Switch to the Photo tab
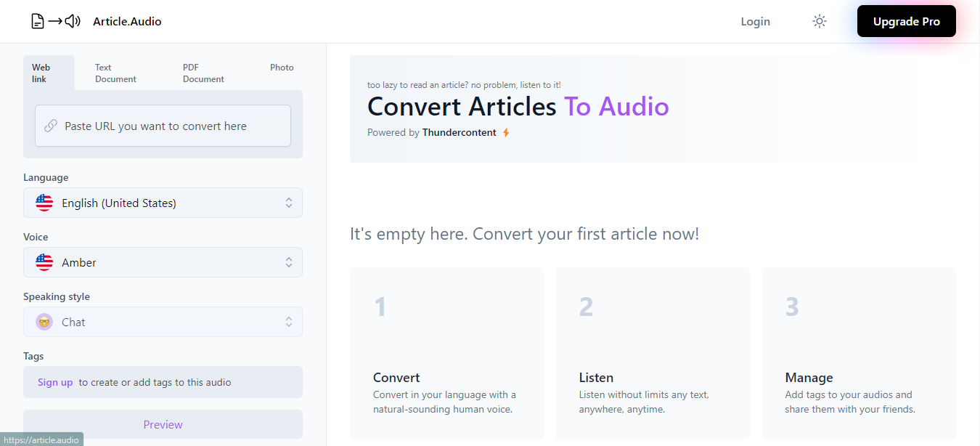Viewport: 980px width, 446px height. click(282, 68)
